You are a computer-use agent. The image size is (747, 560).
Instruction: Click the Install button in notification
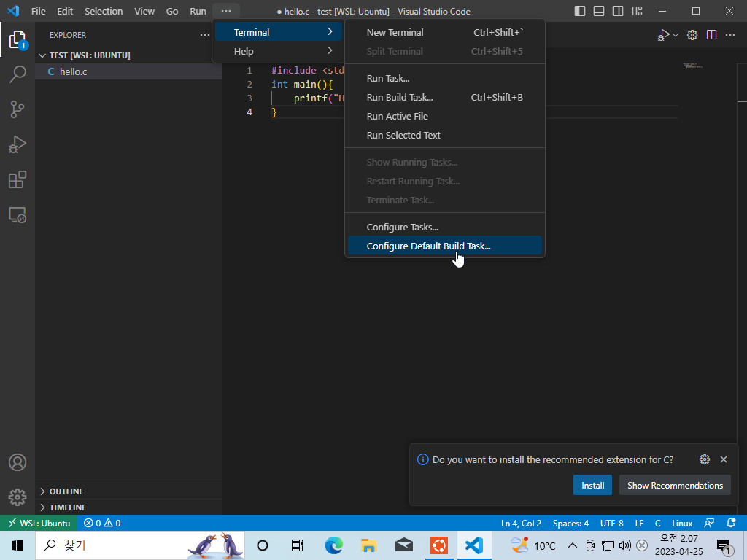point(592,485)
